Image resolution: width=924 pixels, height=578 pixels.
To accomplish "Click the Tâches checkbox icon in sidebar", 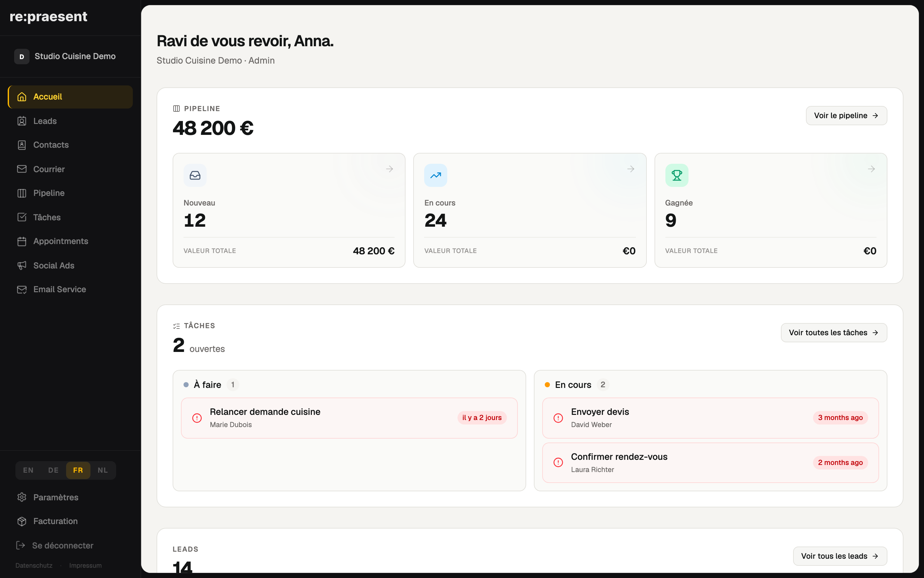I will pos(22,217).
